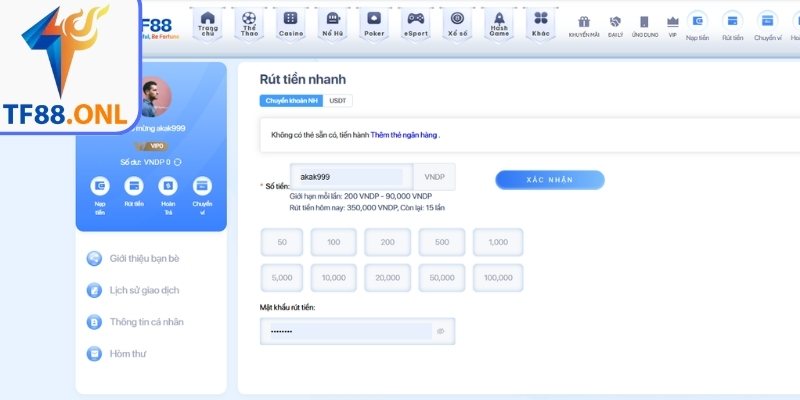Select the 20,000 amount preset

(387, 278)
